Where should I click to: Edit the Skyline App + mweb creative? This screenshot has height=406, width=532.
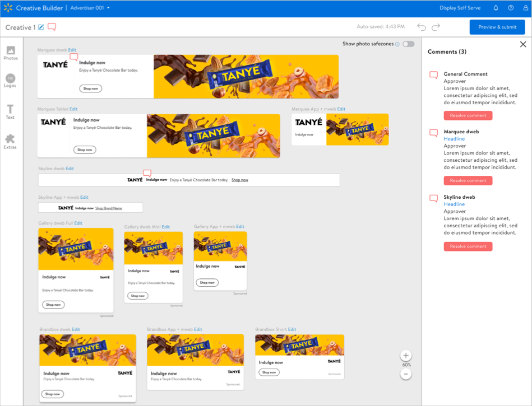point(84,197)
